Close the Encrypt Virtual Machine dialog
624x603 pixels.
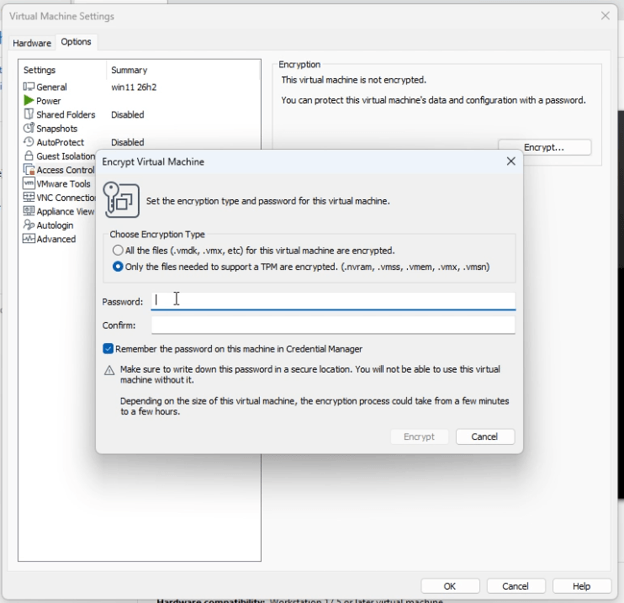(x=511, y=161)
